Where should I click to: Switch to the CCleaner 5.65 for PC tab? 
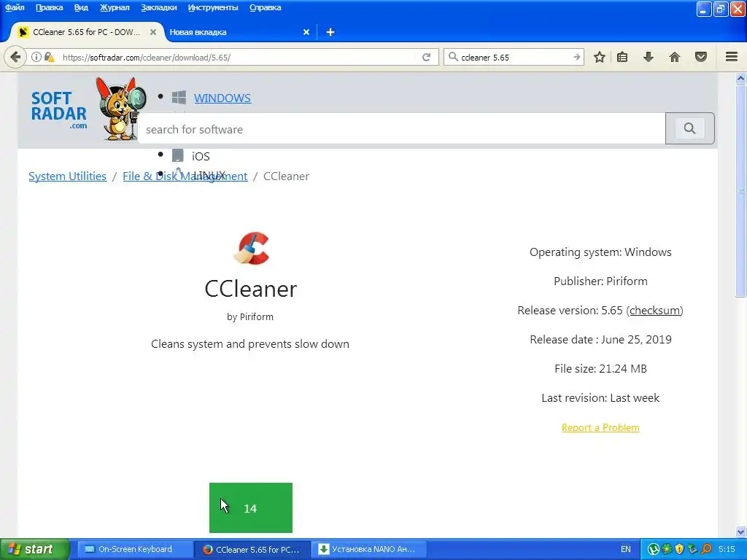pyautogui.click(x=88, y=32)
